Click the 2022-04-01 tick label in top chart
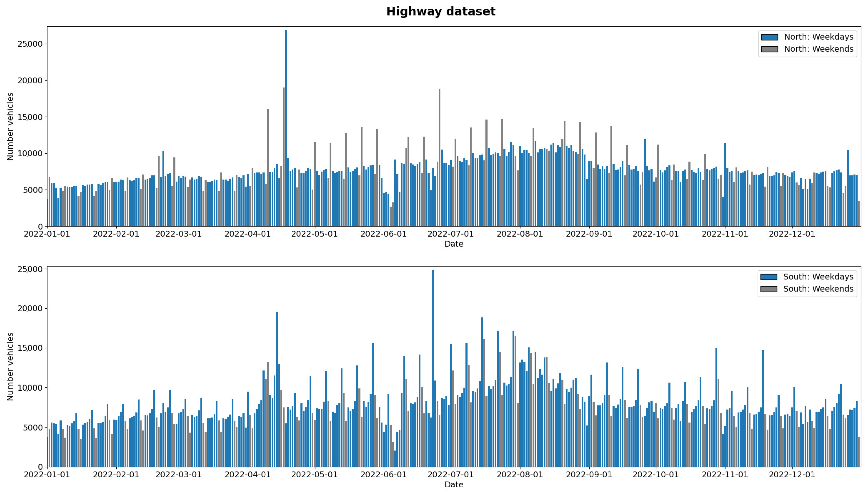This screenshot has width=868, height=493. click(248, 234)
